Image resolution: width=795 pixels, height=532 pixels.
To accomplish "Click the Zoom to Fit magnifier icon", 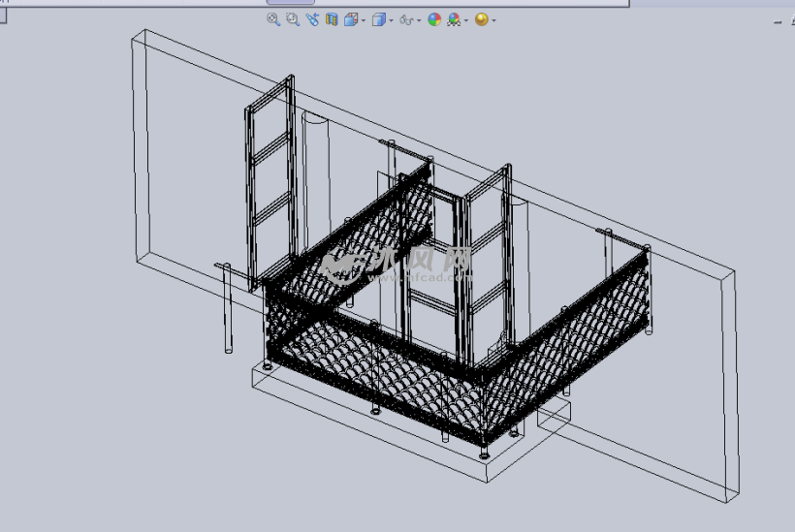I will 273,19.
